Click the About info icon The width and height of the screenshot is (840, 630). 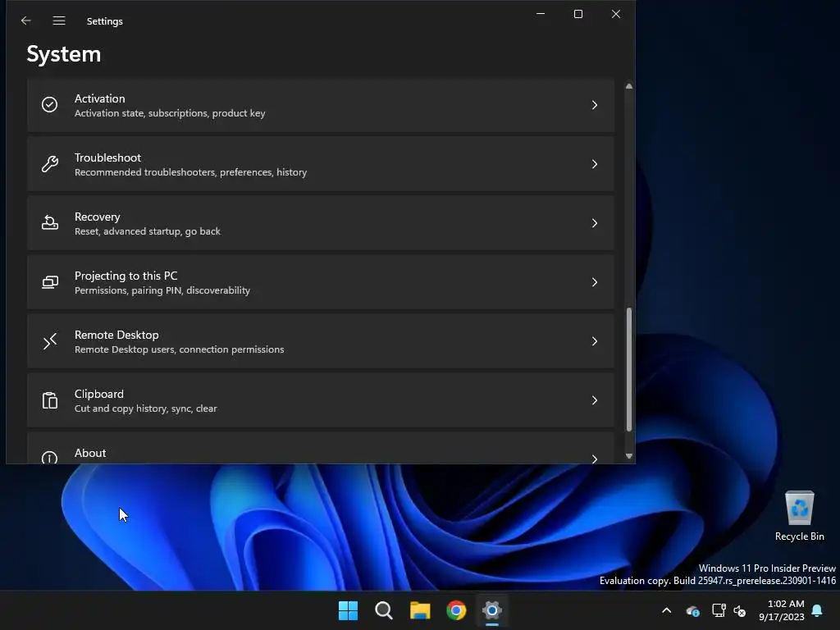[x=50, y=457]
